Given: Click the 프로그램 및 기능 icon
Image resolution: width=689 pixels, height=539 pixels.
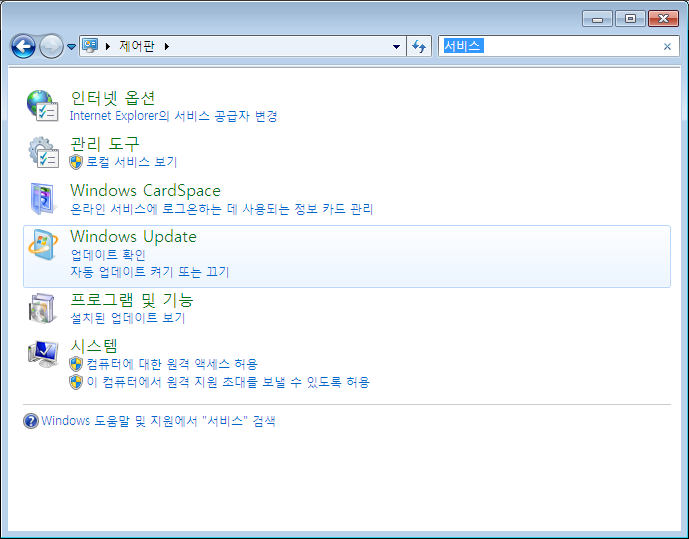Looking at the screenshot, I should (x=42, y=308).
